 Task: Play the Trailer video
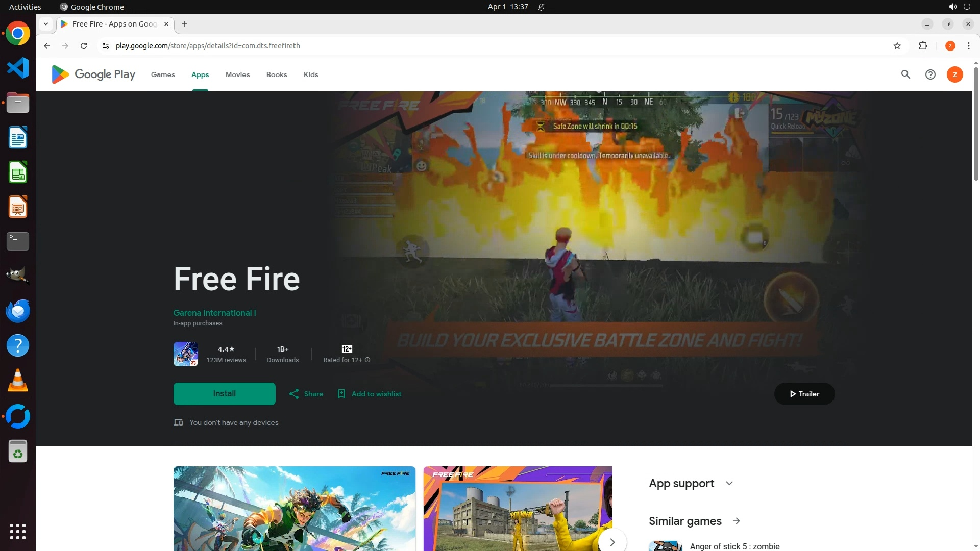coord(804,394)
